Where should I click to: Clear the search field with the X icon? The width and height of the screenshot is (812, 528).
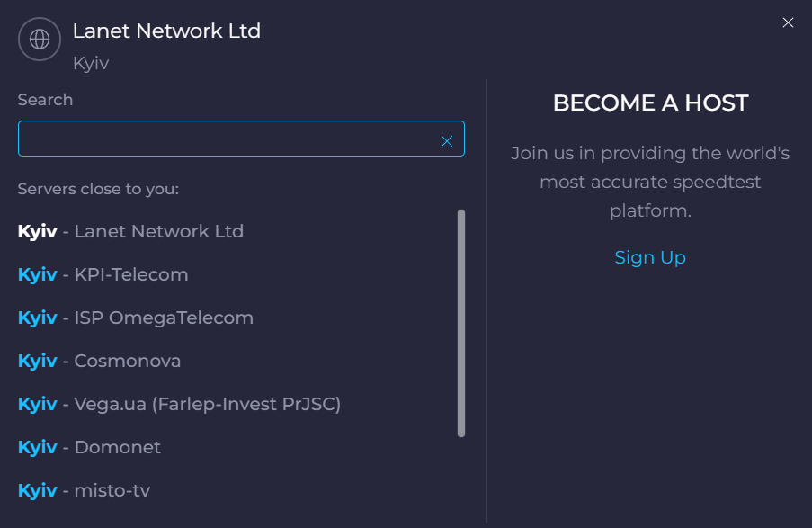pos(447,141)
